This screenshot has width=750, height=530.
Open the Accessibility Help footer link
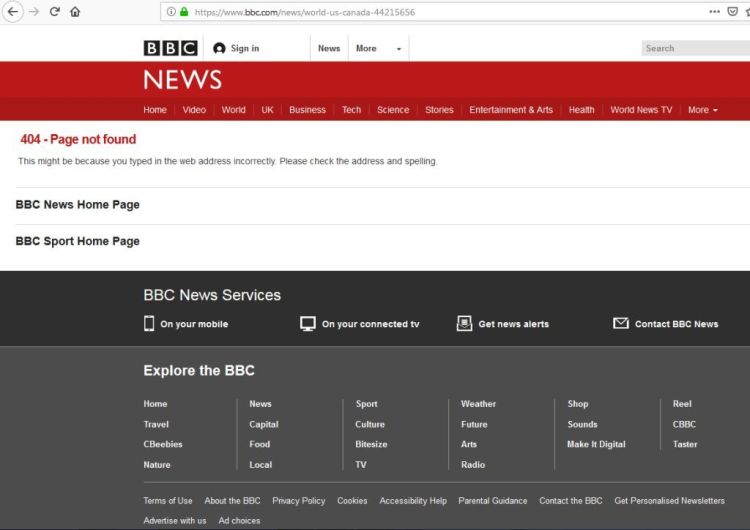click(x=413, y=501)
